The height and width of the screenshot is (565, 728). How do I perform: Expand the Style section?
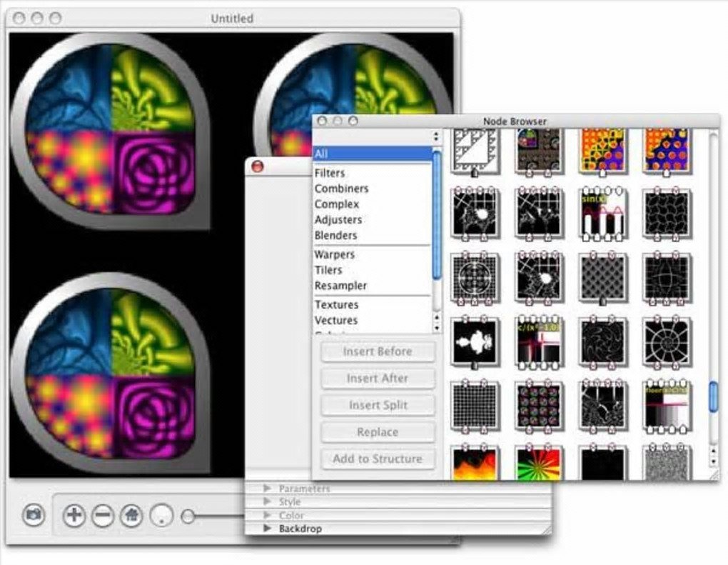point(267,502)
